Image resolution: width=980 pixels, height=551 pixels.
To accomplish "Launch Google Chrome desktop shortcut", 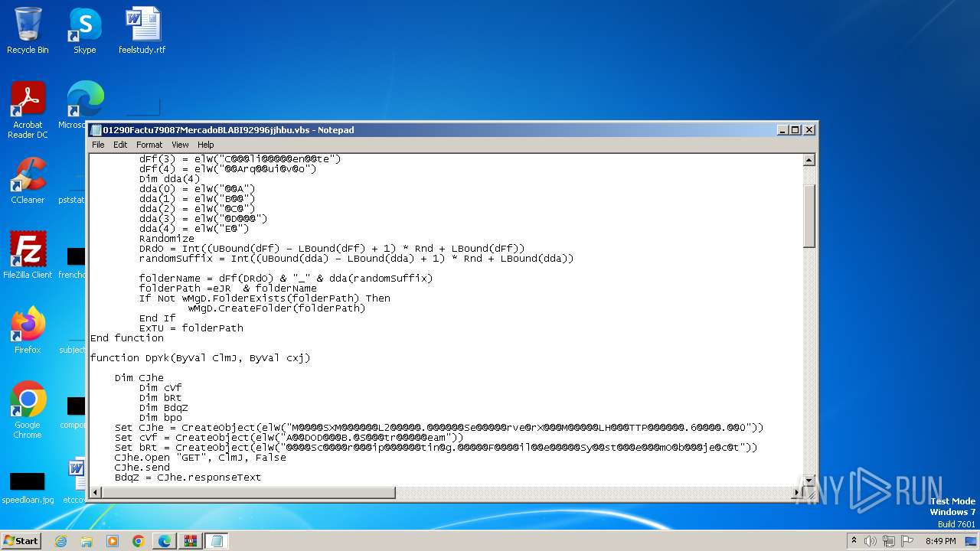I will pos(28,409).
